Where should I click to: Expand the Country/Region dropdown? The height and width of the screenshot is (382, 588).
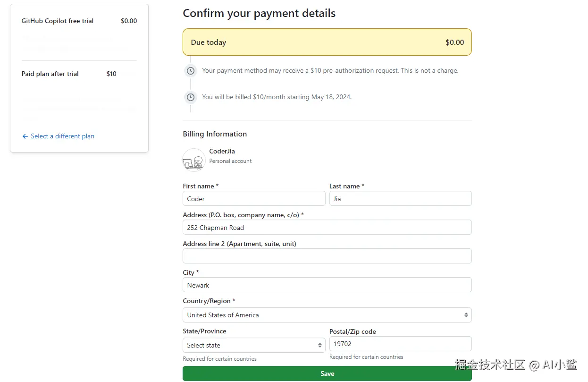(x=327, y=315)
